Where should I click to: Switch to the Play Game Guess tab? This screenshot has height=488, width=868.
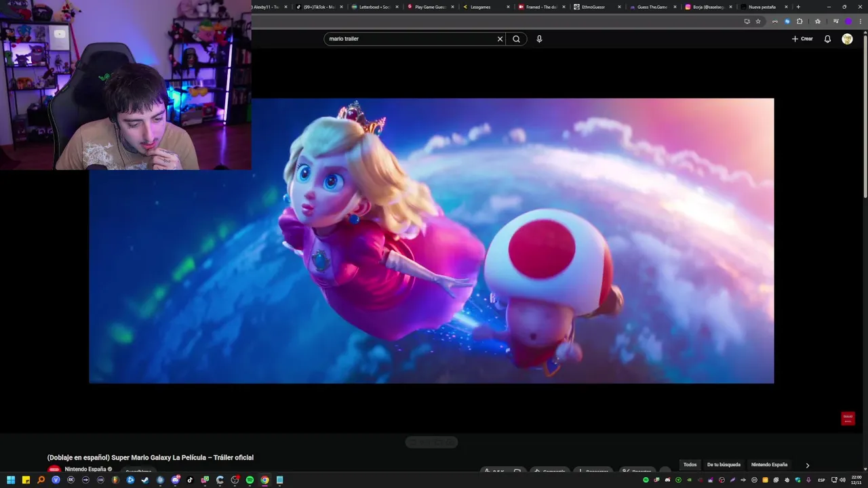[x=430, y=7]
